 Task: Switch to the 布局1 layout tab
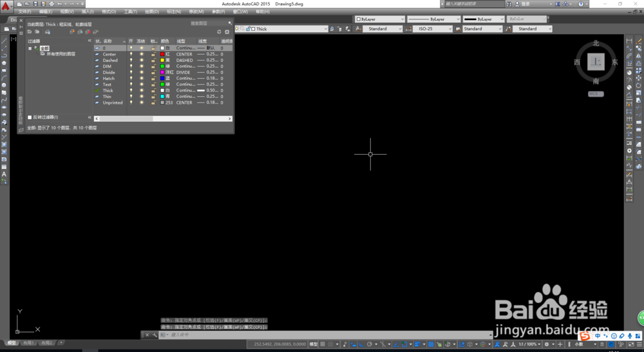click(28, 342)
